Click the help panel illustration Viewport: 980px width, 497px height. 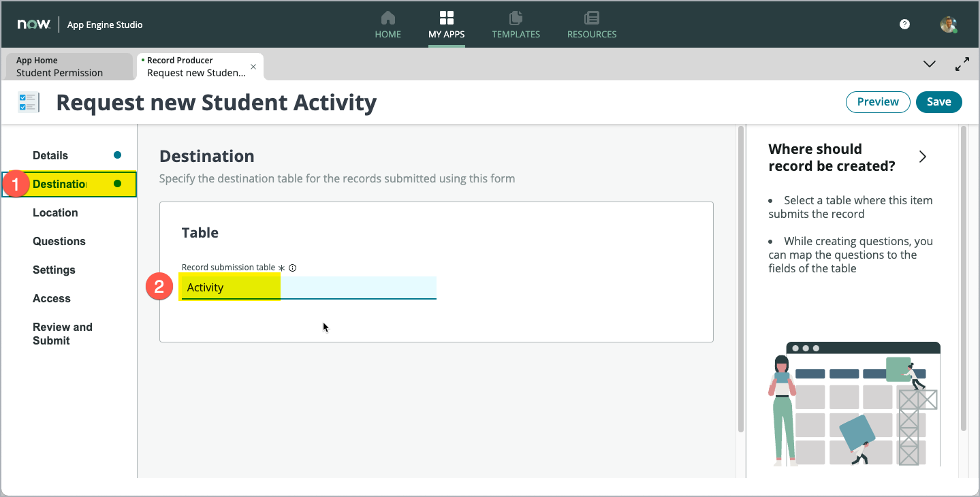(853, 403)
